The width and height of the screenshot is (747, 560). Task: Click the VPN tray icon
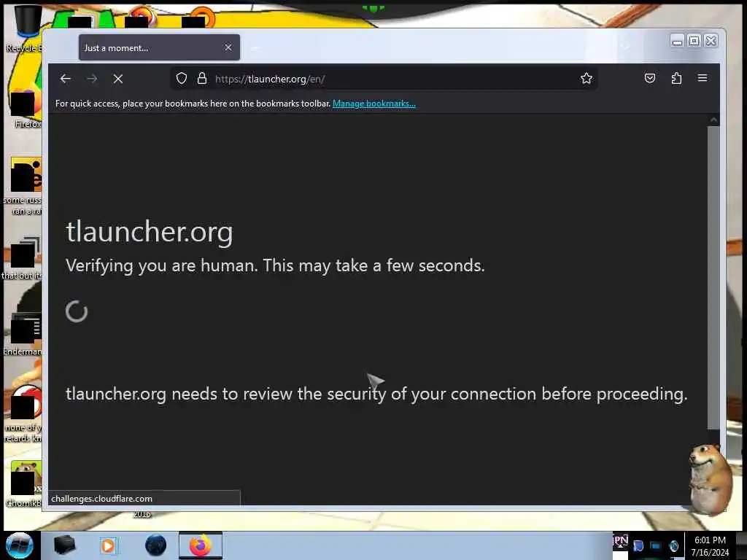pyautogui.click(x=620, y=541)
